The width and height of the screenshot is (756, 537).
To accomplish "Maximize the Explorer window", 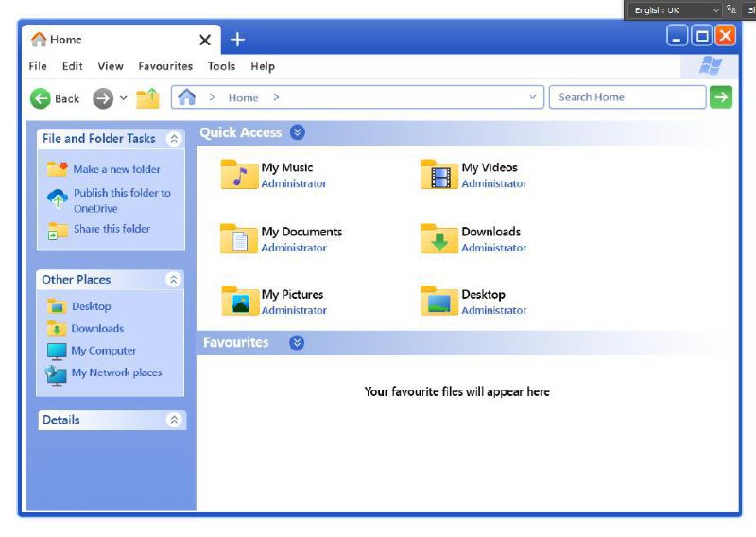I will (702, 36).
